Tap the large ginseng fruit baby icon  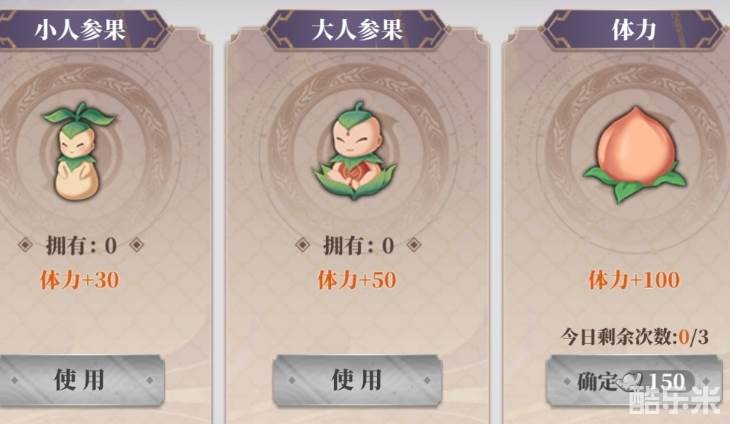pos(355,151)
